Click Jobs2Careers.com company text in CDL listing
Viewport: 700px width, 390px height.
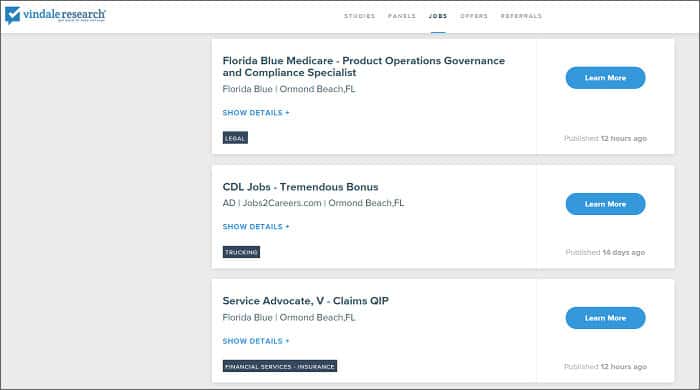(282, 203)
